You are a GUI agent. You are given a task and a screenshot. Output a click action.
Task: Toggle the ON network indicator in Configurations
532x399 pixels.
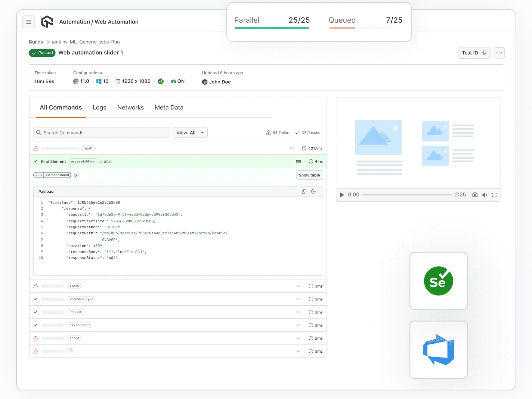[x=177, y=81]
